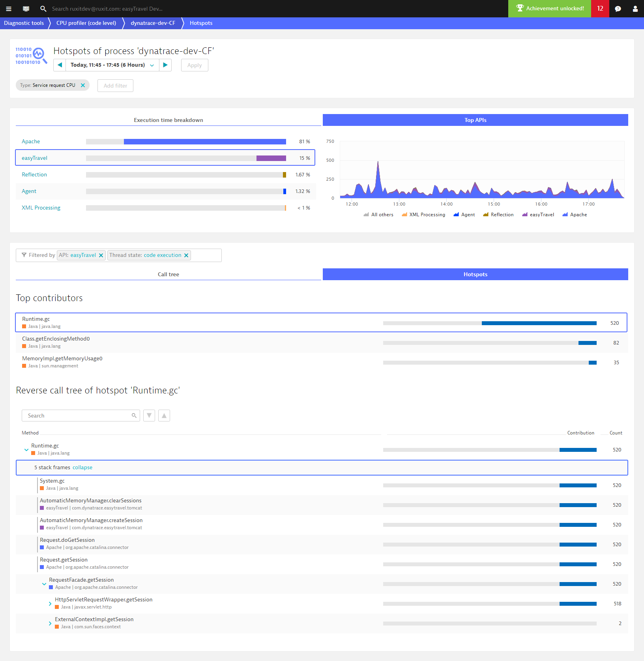Click the Apache 81% execution bar
Image resolution: width=644 pixels, height=661 pixels.
[205, 142]
